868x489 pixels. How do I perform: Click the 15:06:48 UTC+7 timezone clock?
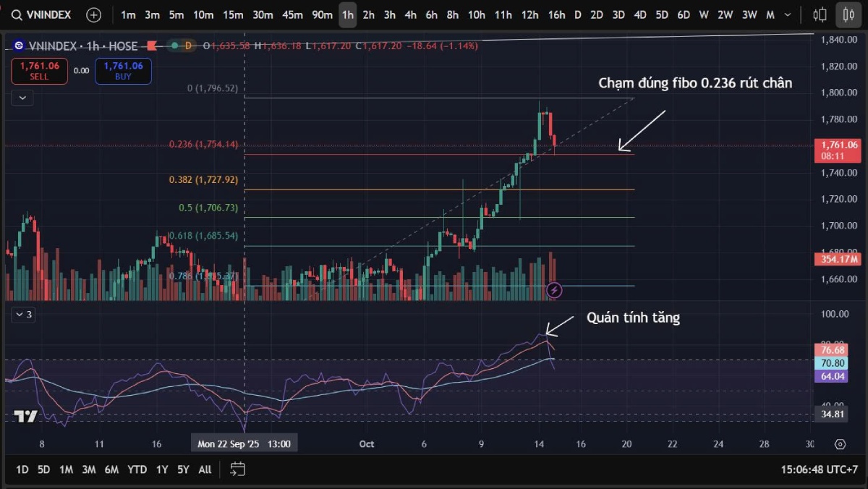tap(819, 469)
